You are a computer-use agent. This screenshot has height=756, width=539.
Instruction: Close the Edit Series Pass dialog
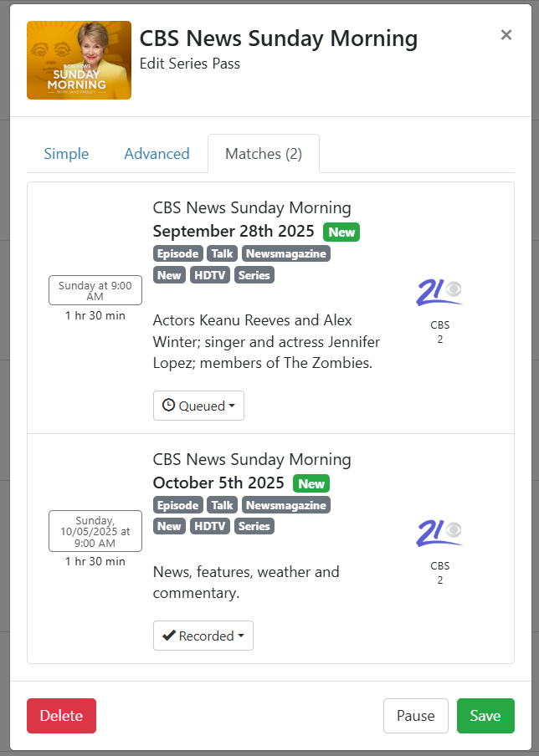point(506,35)
